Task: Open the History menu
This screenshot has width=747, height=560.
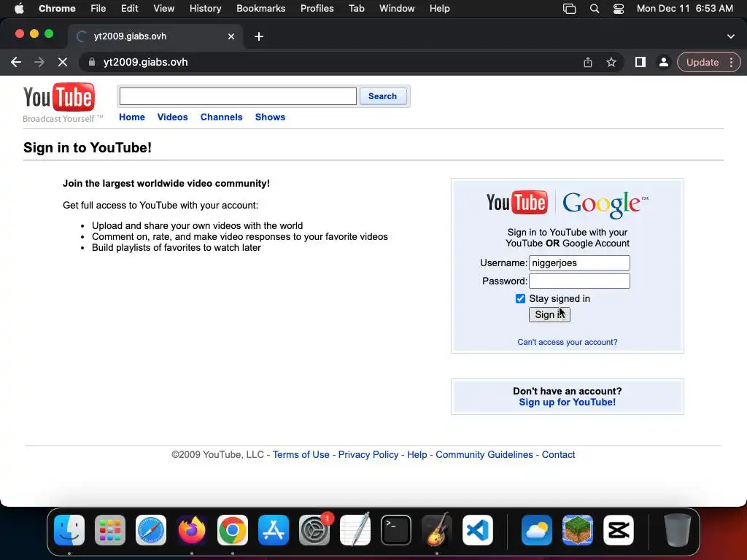Action: click(205, 9)
